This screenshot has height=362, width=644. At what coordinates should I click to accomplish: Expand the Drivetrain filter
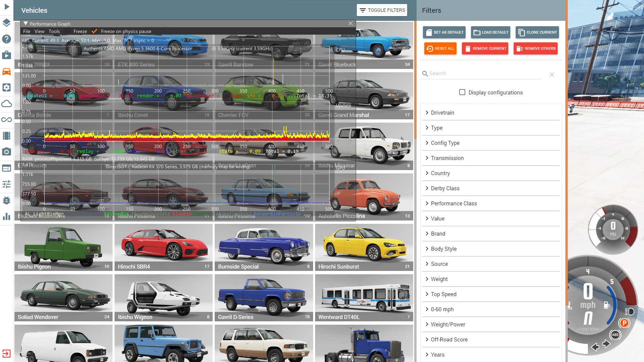click(491, 113)
